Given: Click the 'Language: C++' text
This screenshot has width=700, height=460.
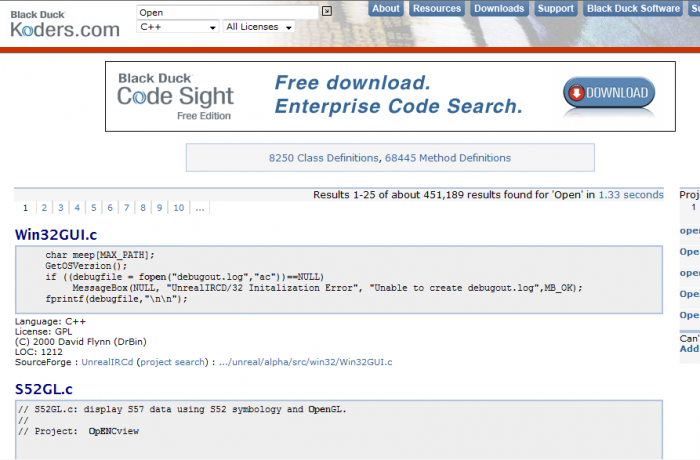Looking at the screenshot, I should click(x=50, y=322).
